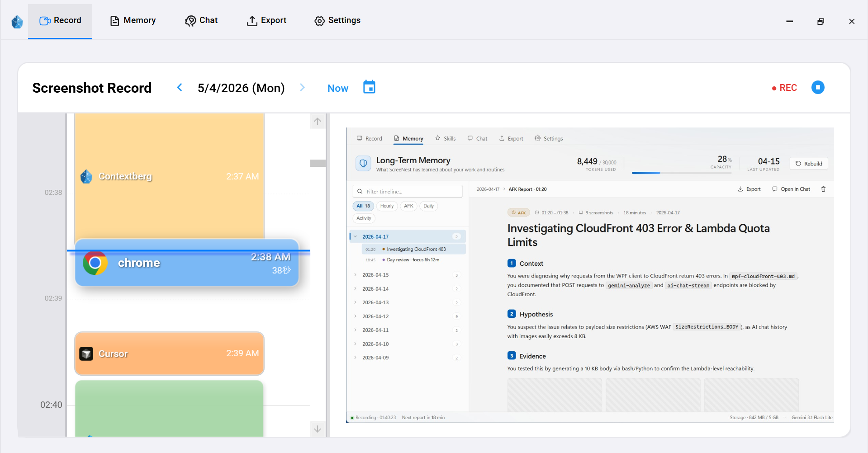
Task: Open the Export tab
Action: [x=266, y=21]
